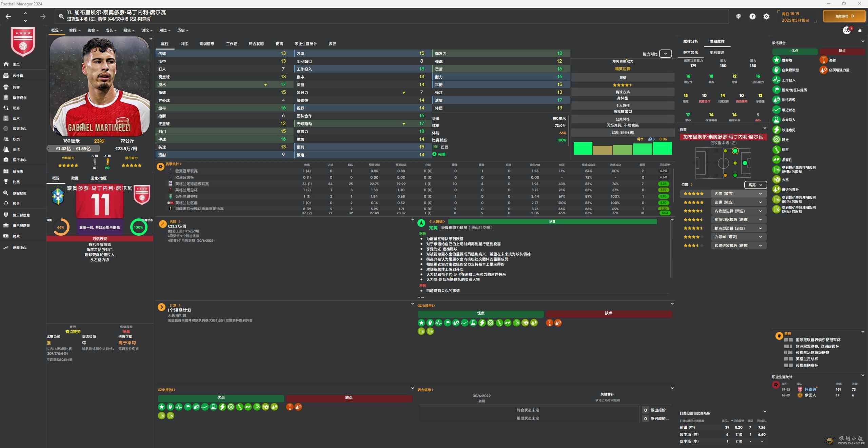
Task: Open the 青训信息 tab
Action: coord(206,44)
